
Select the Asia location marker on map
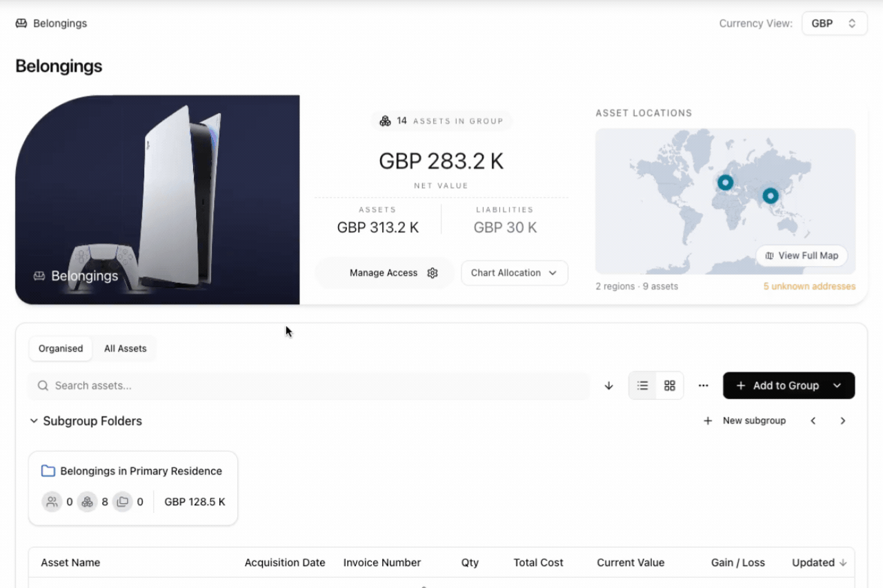click(x=771, y=196)
